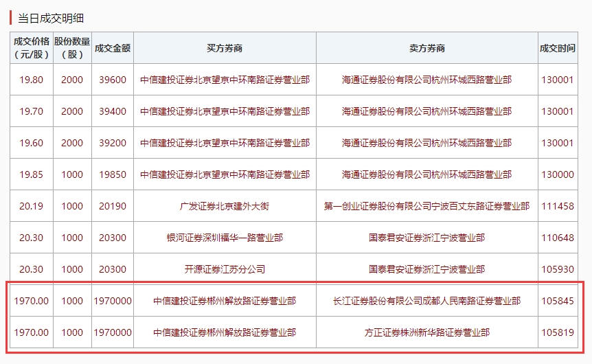
Task: Click the amount 20190
Action: coord(113,206)
